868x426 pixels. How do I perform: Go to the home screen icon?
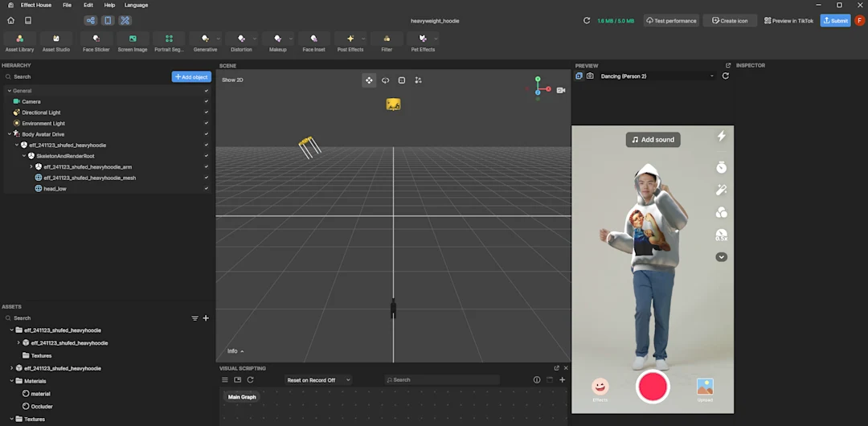coord(11,21)
